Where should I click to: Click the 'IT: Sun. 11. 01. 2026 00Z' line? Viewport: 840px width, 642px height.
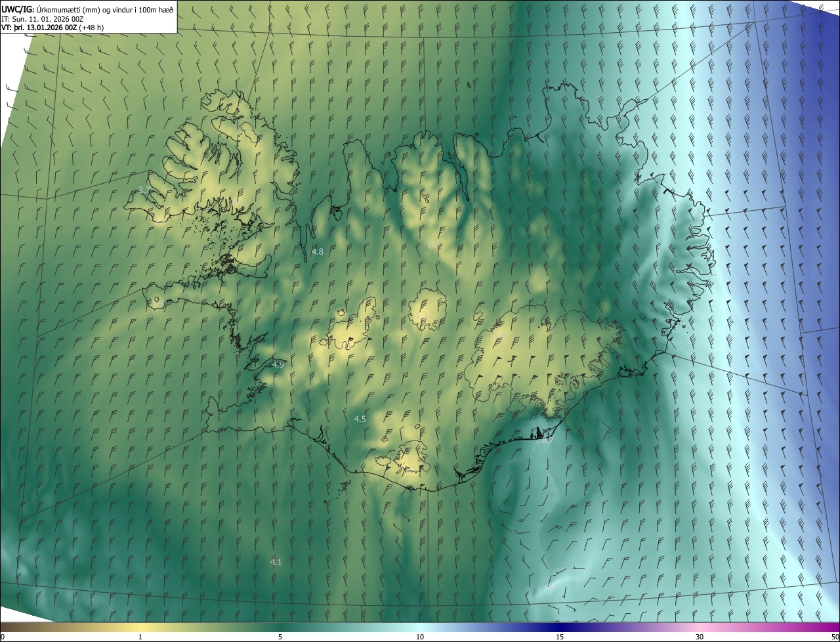[x=43, y=18]
